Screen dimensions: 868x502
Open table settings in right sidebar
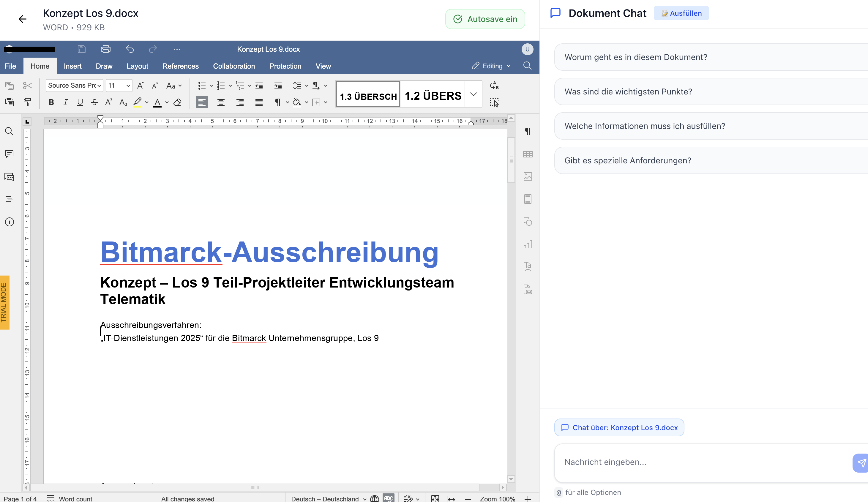527,154
